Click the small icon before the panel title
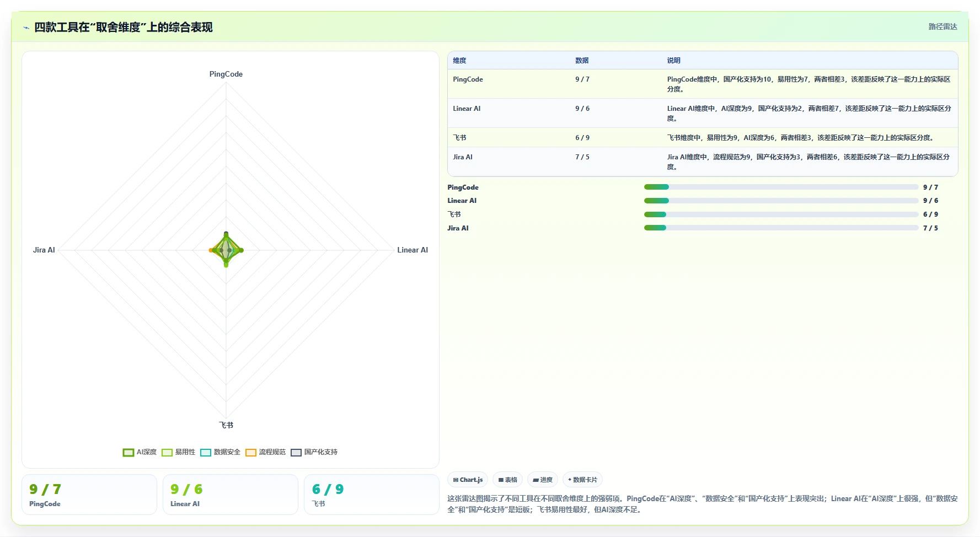Image resolution: width=980 pixels, height=537 pixels. click(26, 28)
